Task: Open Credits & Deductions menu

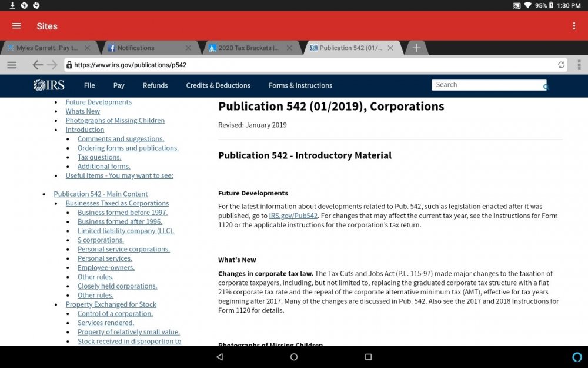Action: 218,85
